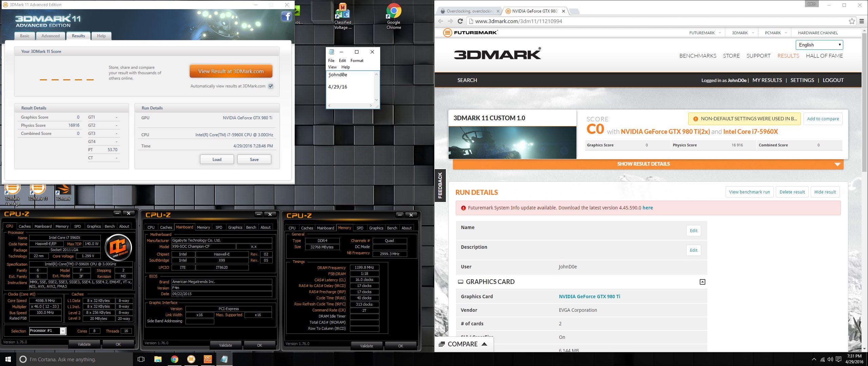
Task: Click Chrome back navigation arrow
Action: pos(440,21)
